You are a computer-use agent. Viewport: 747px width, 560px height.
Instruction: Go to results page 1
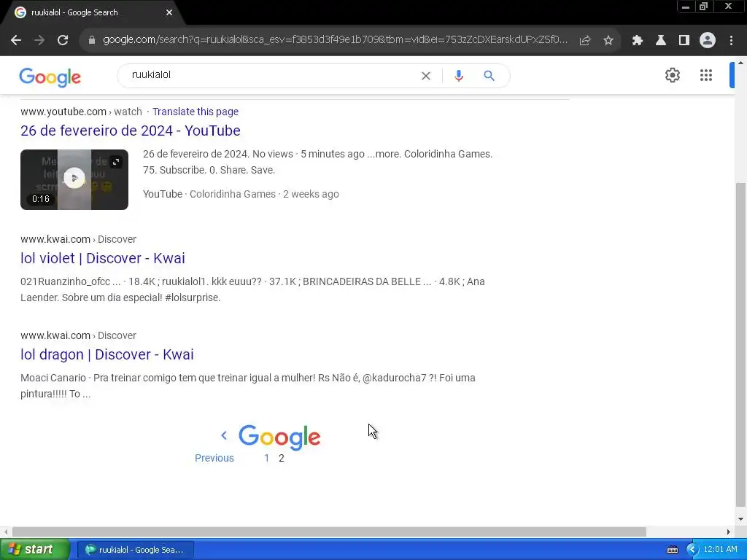pos(267,458)
